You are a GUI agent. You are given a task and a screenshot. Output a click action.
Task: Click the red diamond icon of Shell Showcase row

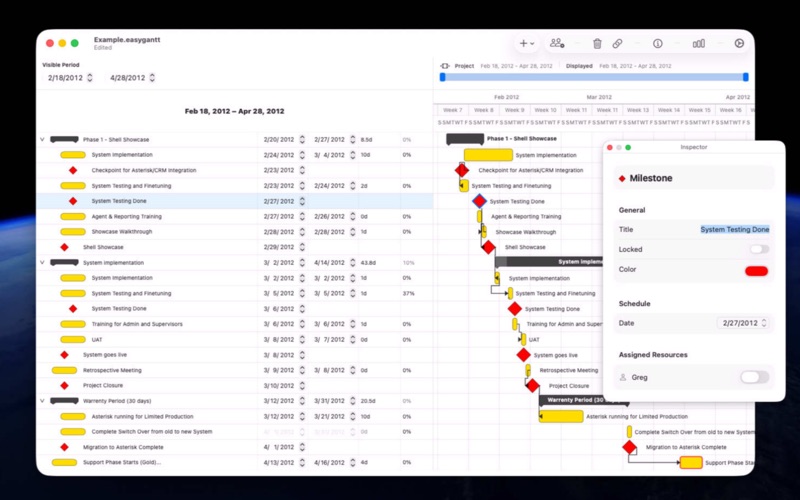pyautogui.click(x=64, y=247)
